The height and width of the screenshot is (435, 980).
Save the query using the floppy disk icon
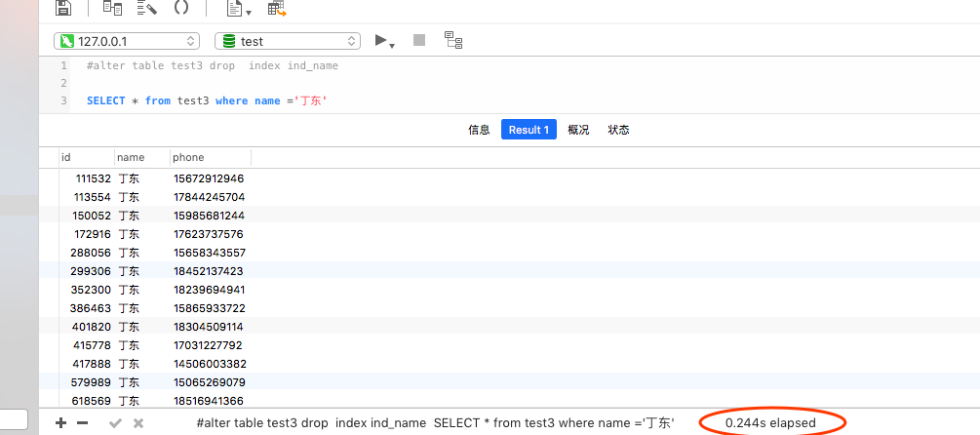pyautogui.click(x=63, y=8)
